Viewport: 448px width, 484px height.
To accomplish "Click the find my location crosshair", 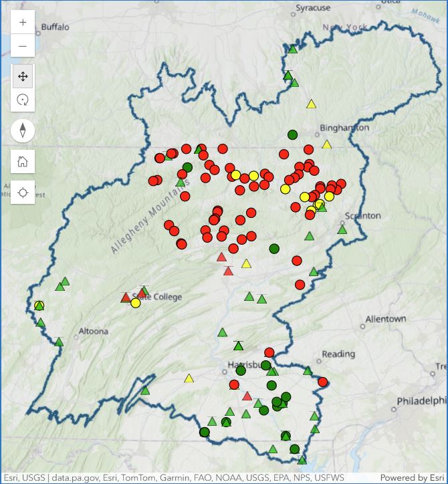I will (23, 193).
